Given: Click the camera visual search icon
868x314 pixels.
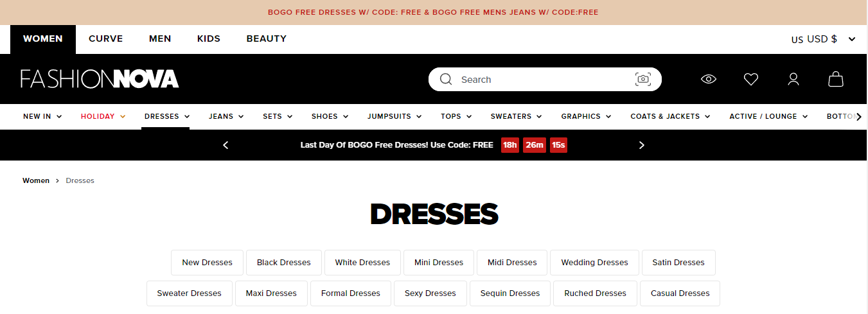Looking at the screenshot, I should (643, 79).
